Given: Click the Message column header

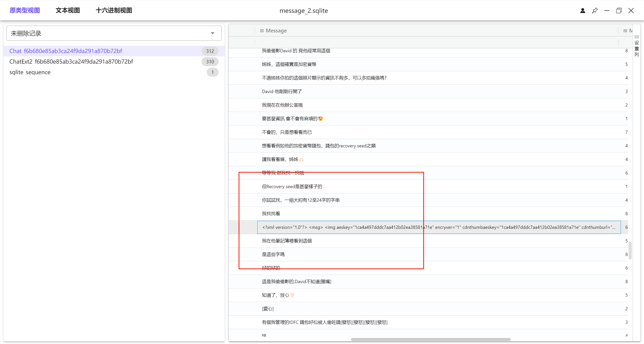Looking at the screenshot, I should [276, 31].
